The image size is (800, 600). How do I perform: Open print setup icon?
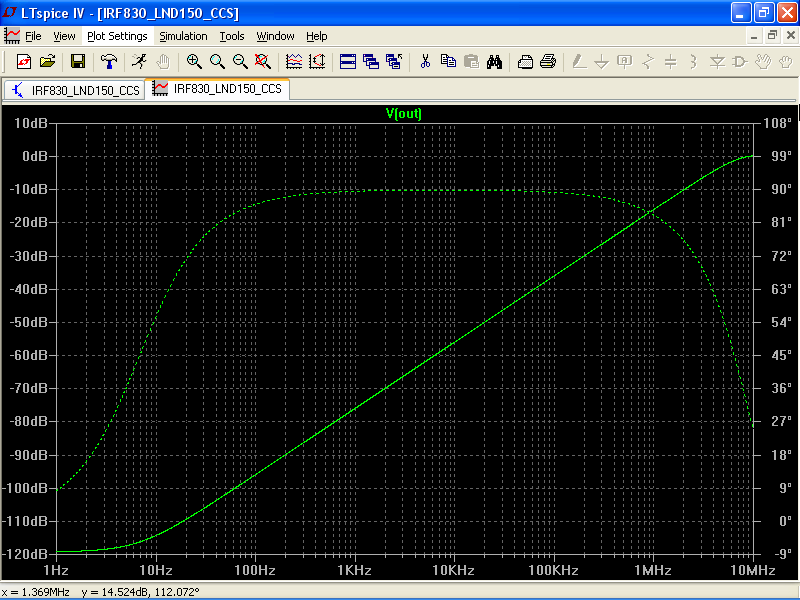tap(525, 62)
